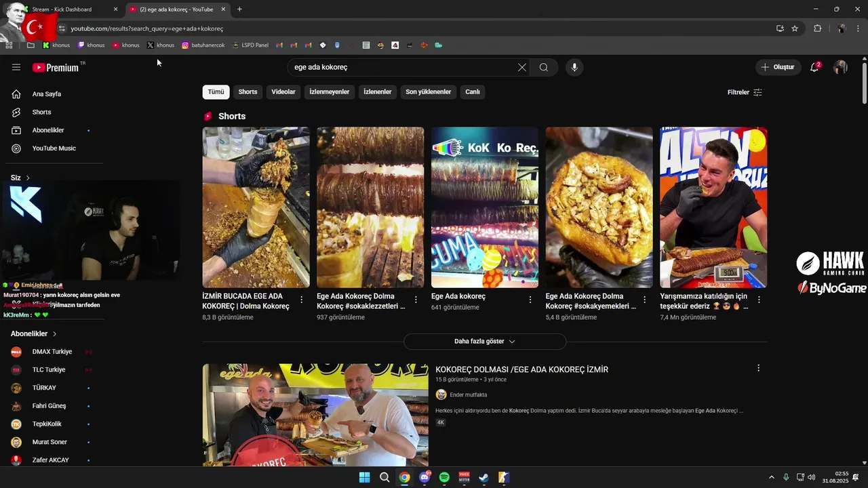Image resolution: width=868 pixels, height=488 pixels.
Task: Open the YouTube account avatar menu
Action: pos(840,67)
